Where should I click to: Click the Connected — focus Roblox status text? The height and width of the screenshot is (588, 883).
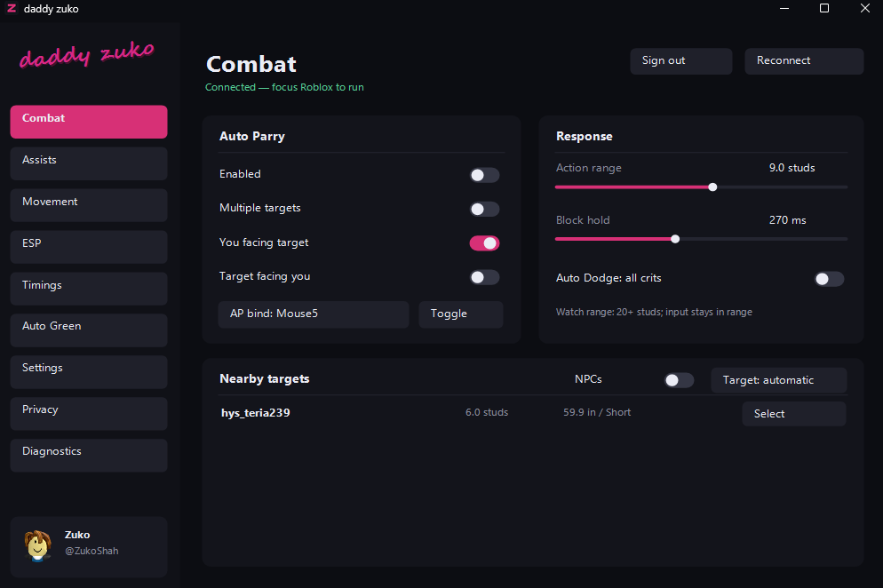(284, 87)
